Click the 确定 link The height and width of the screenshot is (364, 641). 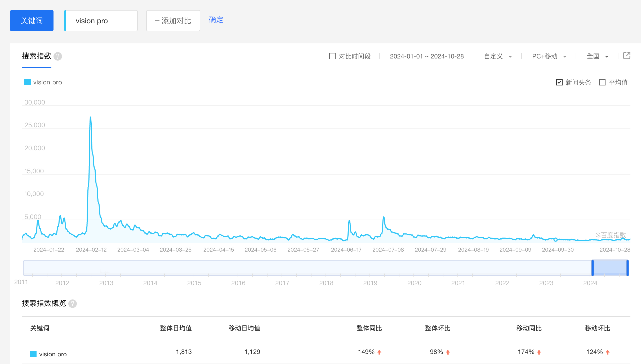coord(216,20)
